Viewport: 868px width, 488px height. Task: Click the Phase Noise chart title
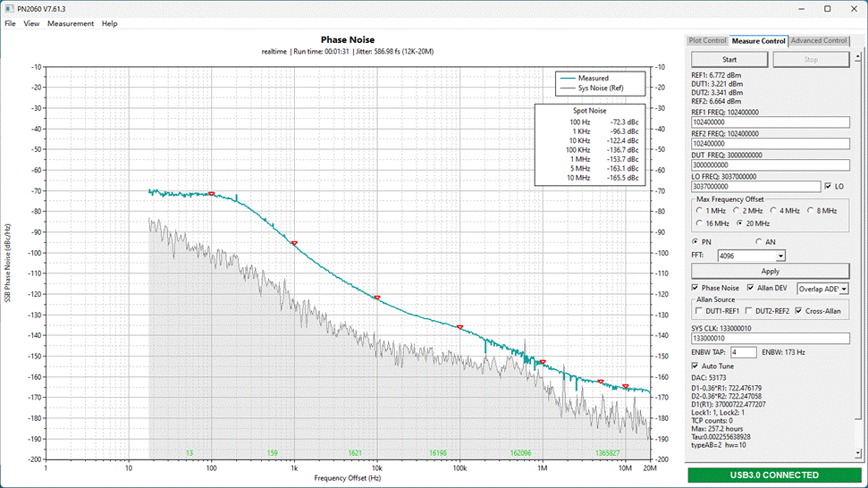[348, 40]
